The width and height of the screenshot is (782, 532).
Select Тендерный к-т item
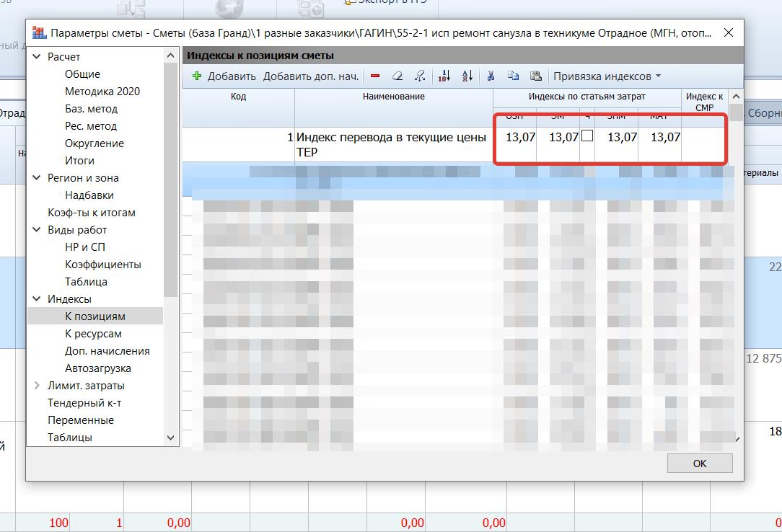[x=84, y=403]
